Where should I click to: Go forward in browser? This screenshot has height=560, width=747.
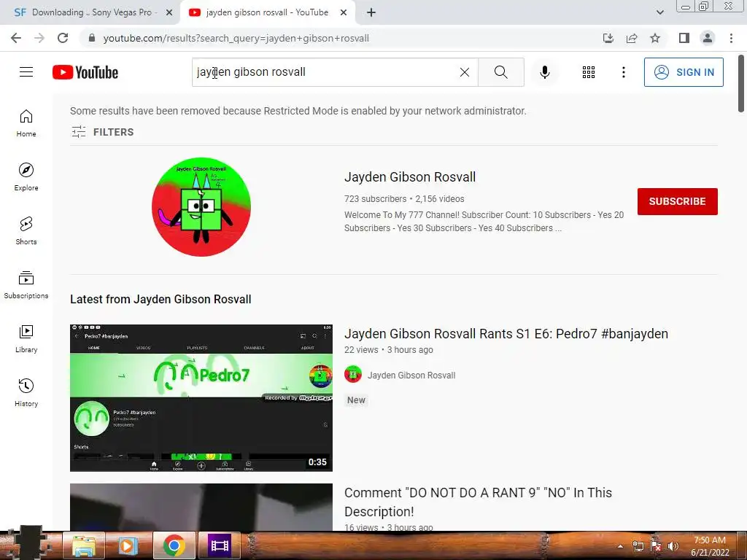pos(39,38)
